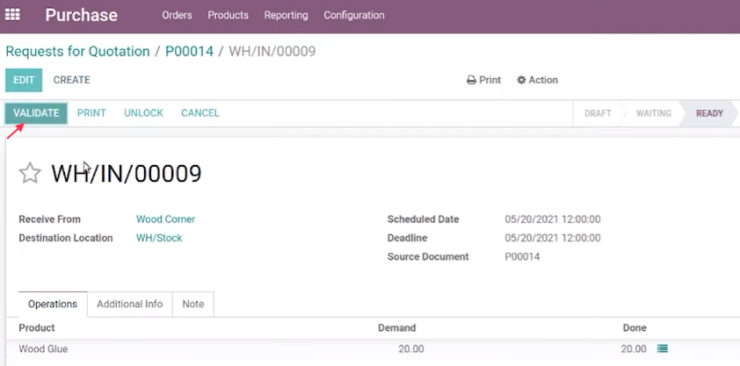Open the Configuration menu
Screen dimensions: 740x366
(x=354, y=15)
